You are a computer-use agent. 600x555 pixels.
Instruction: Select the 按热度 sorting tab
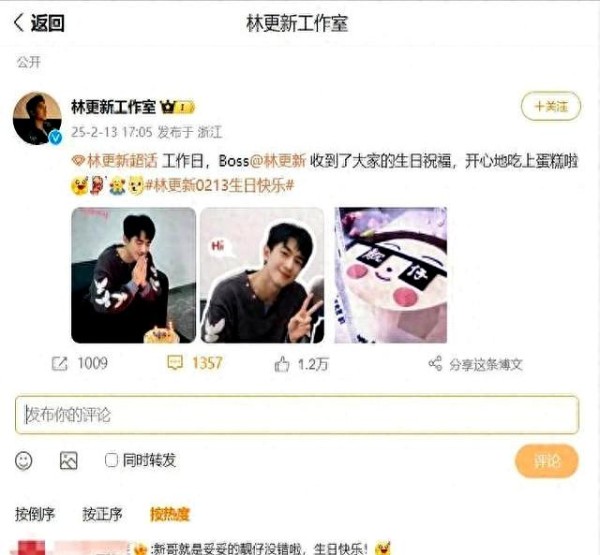coord(170,514)
